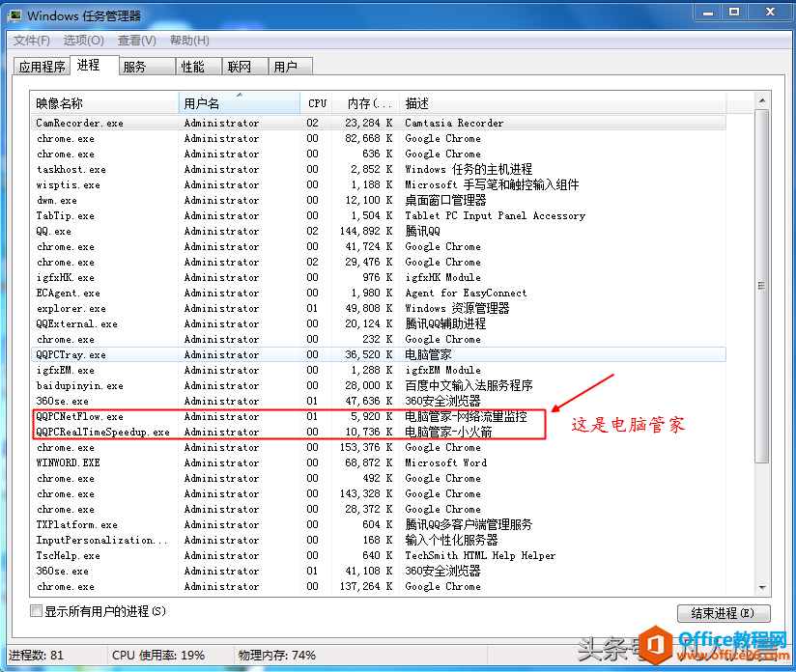Select 360se.exe using 41,108 K memory
The height and width of the screenshot is (672, 796).
click(x=379, y=571)
